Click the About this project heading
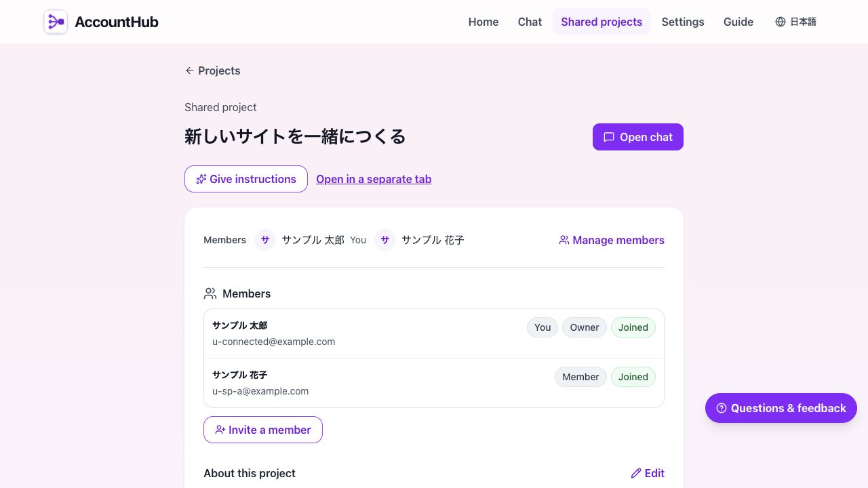This screenshot has height=488, width=868. [x=250, y=473]
